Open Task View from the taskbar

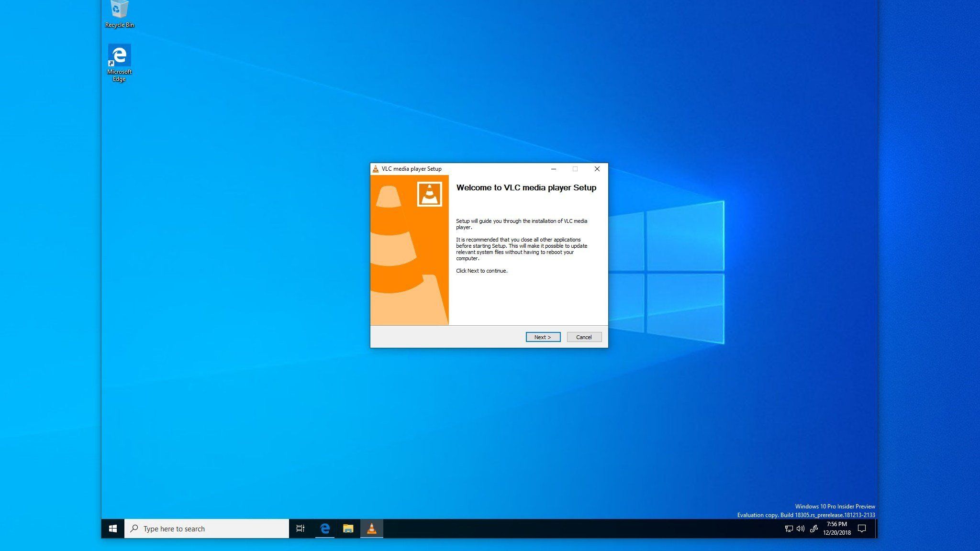pos(301,529)
